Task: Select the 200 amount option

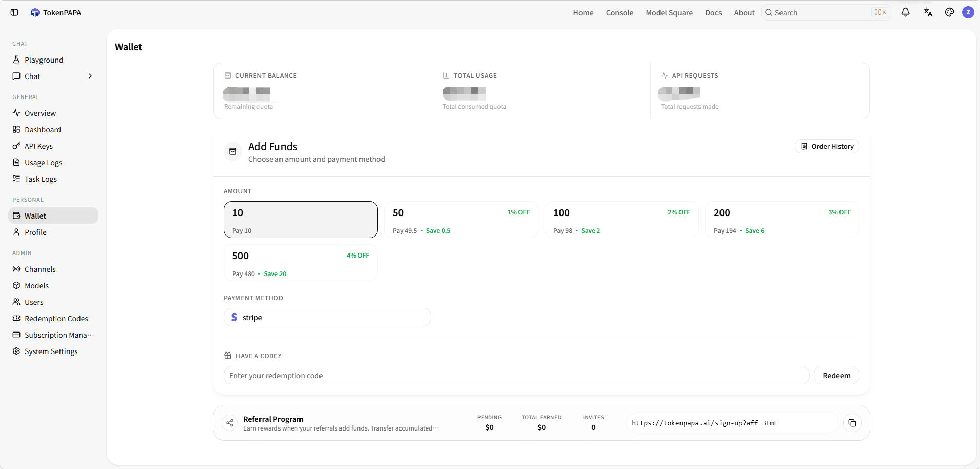Action: [782, 220]
